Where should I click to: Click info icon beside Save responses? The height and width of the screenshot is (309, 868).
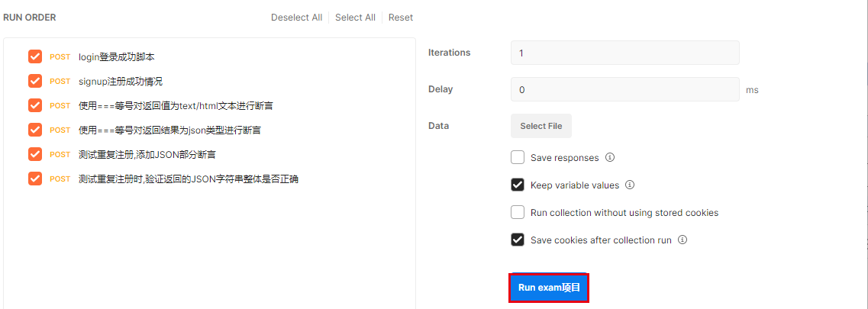click(610, 158)
